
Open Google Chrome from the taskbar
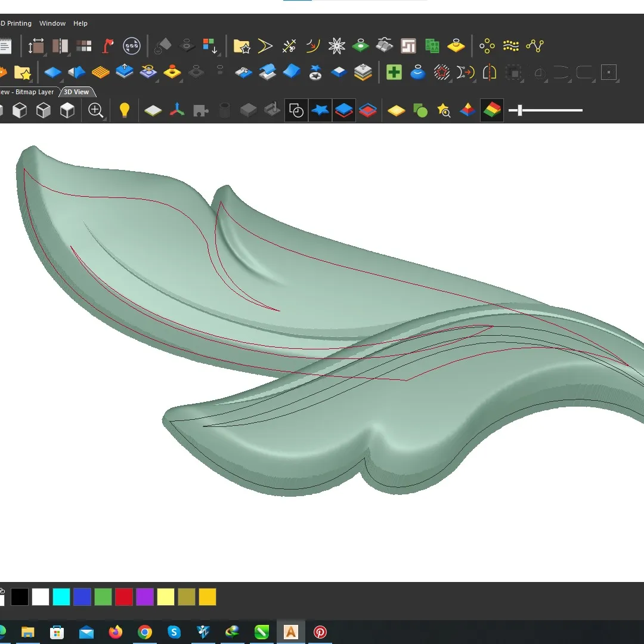(x=145, y=631)
